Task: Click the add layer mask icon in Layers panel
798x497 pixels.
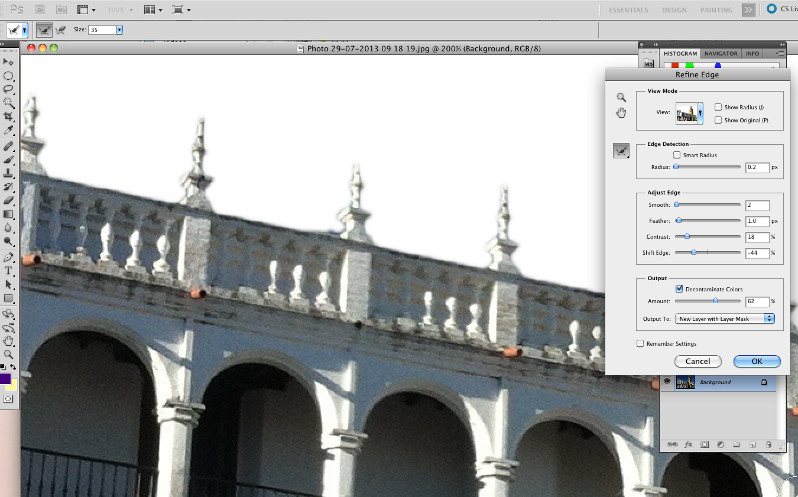Action: [x=702, y=443]
